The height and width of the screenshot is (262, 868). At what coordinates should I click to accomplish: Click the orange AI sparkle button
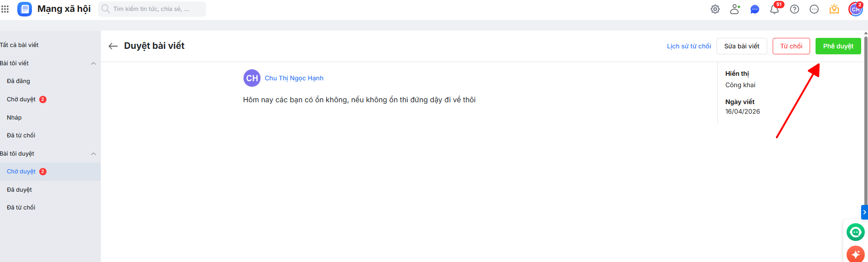pos(855,254)
